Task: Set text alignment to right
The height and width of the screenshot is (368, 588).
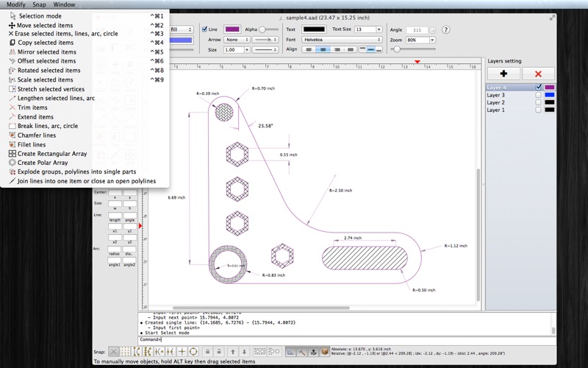Action: tap(337, 49)
